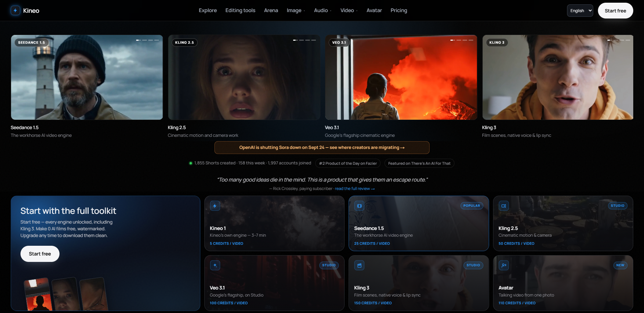
Task: Click the film icon on the Seedance 1.5 engine card
Action: pos(359,206)
